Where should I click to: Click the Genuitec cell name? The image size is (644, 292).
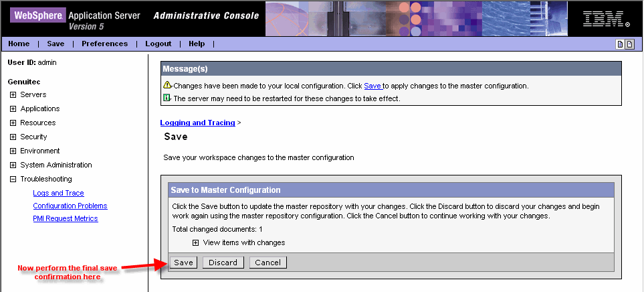coord(24,82)
